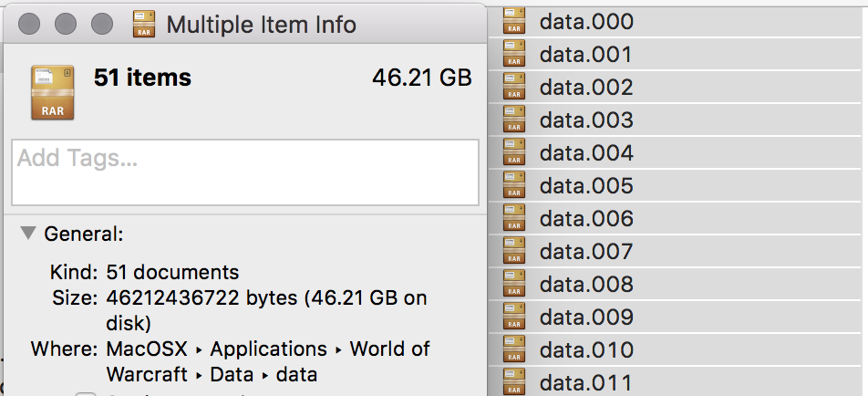Click the 46.21 GB size label

421,78
